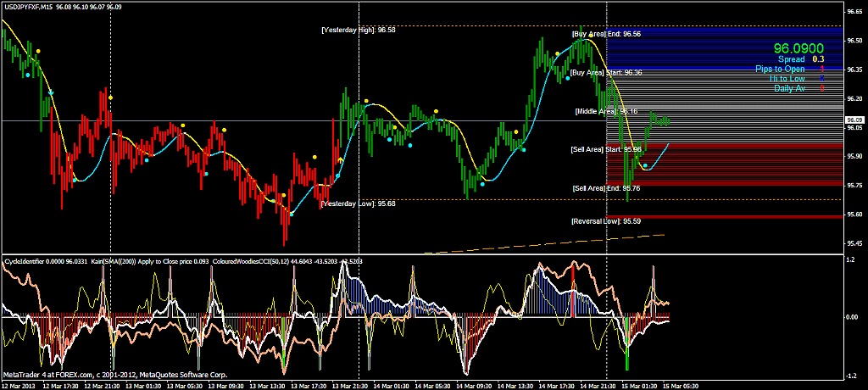Click the 13 Mar 09:30 time label
Viewport: 868px width, 390px height.
[x=227, y=386]
